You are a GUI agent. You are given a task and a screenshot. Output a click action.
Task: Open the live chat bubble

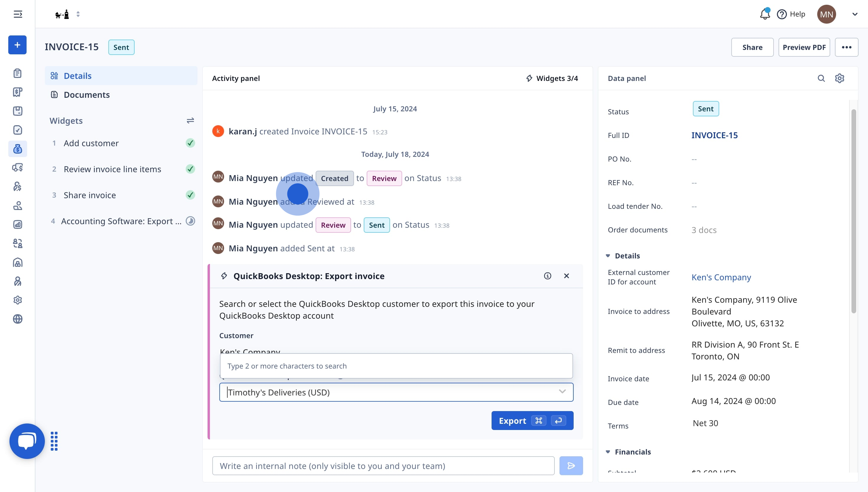click(x=27, y=441)
